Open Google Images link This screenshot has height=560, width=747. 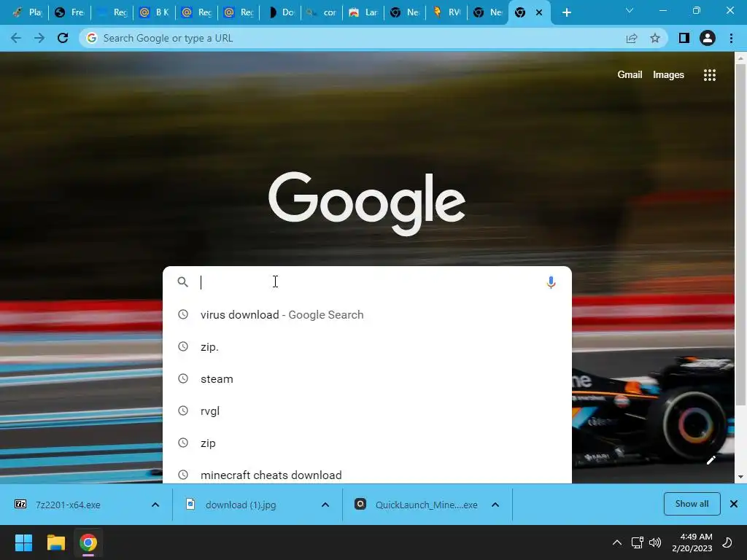pos(668,75)
